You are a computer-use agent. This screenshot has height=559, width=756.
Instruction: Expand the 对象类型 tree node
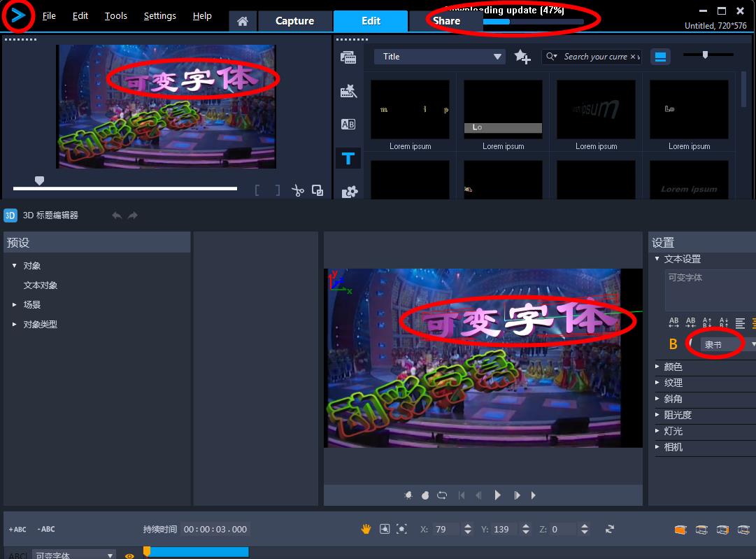tap(15, 325)
